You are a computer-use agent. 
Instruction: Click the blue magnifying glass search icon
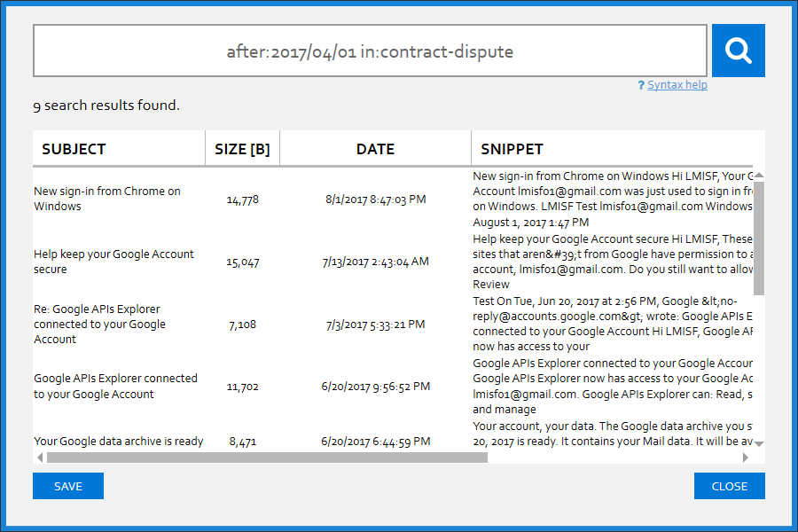(x=738, y=50)
